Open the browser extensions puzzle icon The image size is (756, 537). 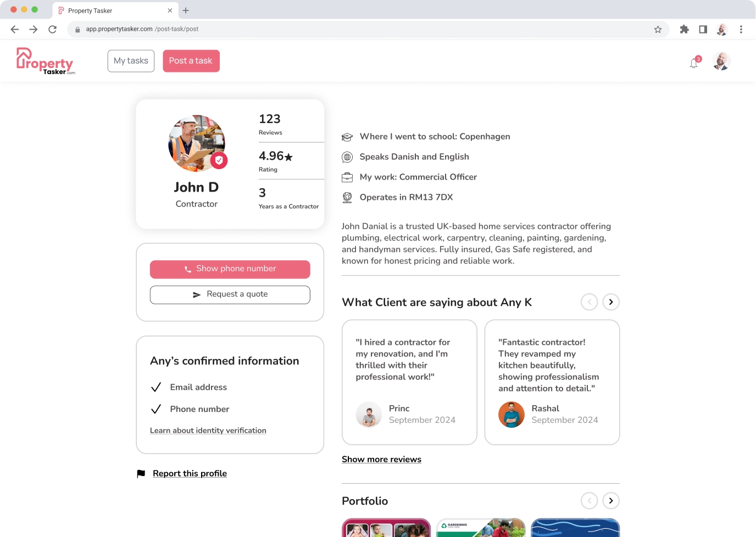pos(684,30)
